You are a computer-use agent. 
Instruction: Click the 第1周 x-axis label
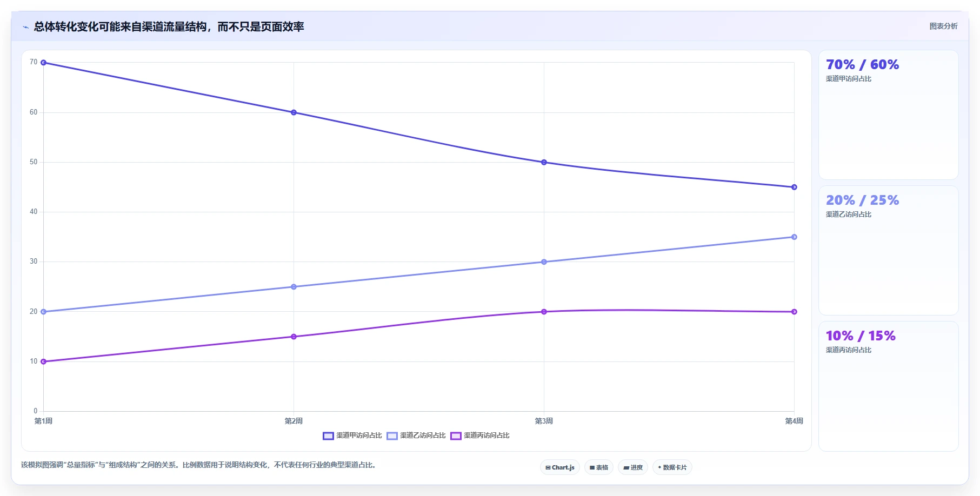click(43, 421)
